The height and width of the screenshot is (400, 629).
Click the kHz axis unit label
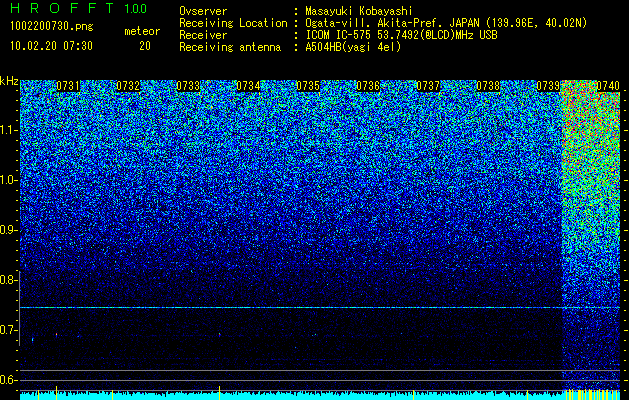9,81
